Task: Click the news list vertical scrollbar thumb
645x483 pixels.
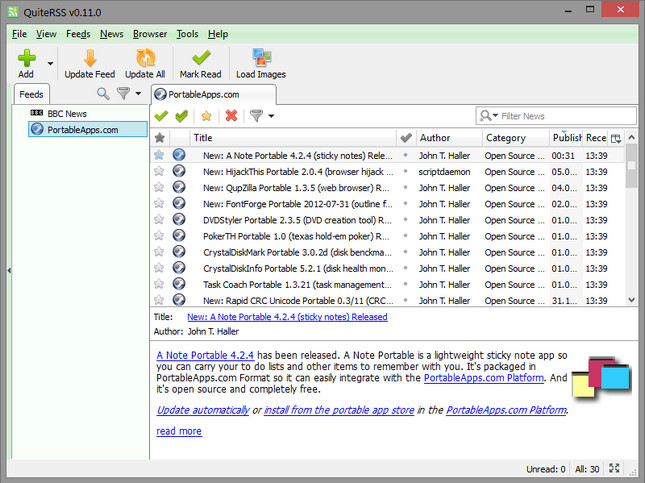Action: tap(631, 166)
